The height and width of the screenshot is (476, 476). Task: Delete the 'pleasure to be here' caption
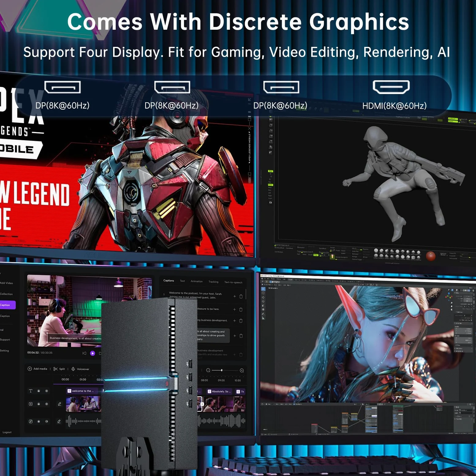point(241,309)
